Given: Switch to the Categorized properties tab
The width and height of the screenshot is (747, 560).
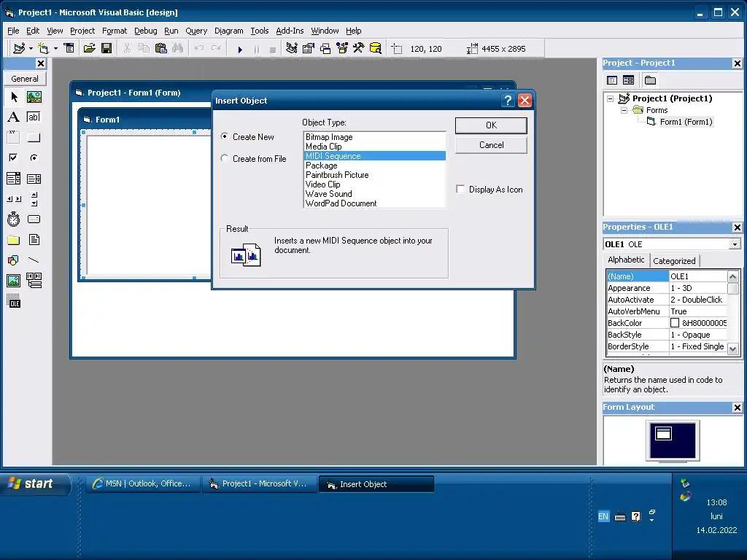Looking at the screenshot, I should [x=673, y=261].
